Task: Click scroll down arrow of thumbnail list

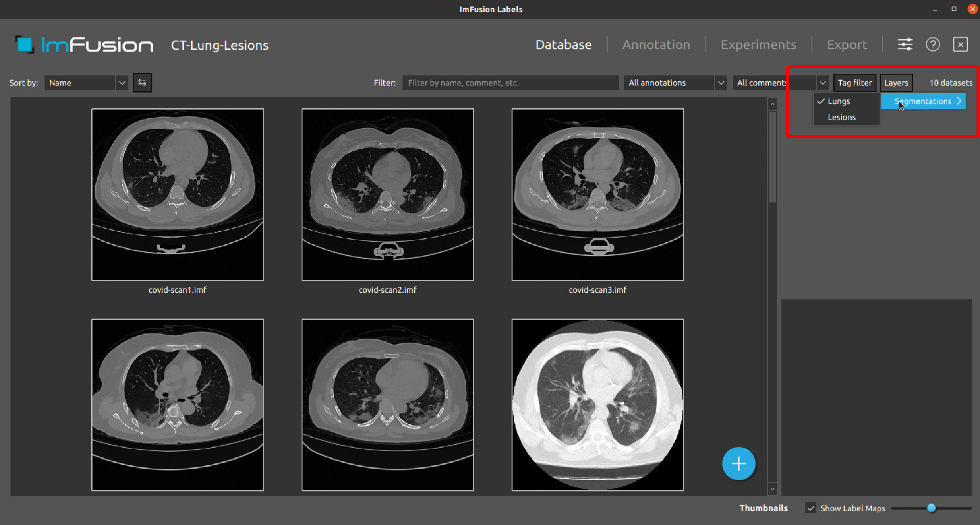Action: click(x=773, y=489)
